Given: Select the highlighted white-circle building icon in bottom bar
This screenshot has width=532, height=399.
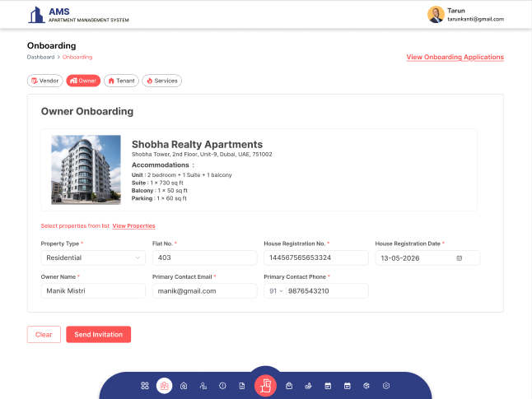Looking at the screenshot, I should (164, 386).
